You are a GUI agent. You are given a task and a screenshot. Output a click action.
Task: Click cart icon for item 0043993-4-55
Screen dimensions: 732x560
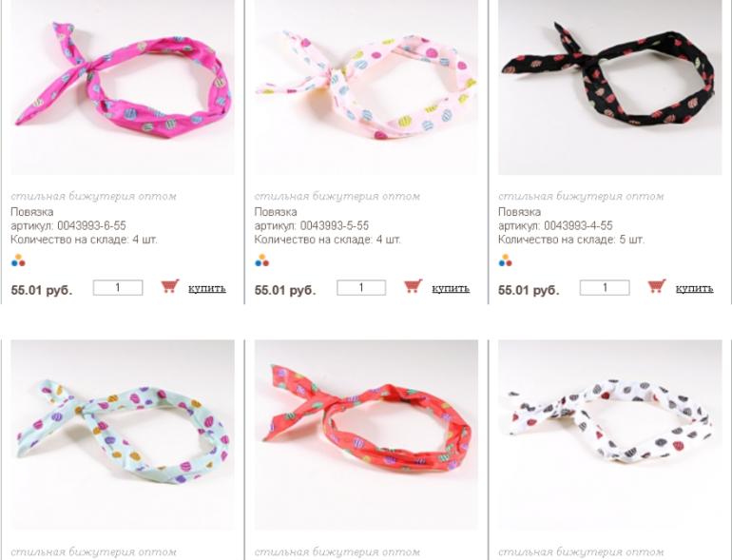tap(657, 286)
